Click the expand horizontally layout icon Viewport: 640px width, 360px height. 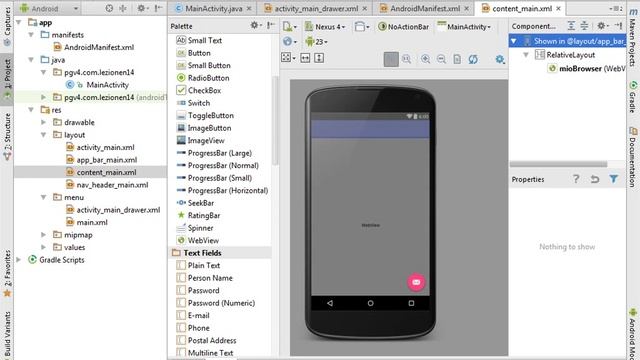click(x=305, y=58)
